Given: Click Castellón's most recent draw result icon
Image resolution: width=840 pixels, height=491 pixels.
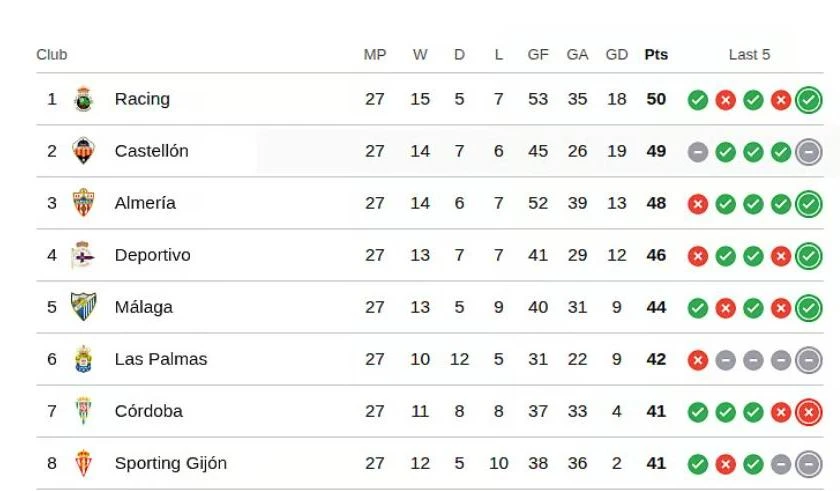Looking at the screenshot, I should tap(808, 152).
